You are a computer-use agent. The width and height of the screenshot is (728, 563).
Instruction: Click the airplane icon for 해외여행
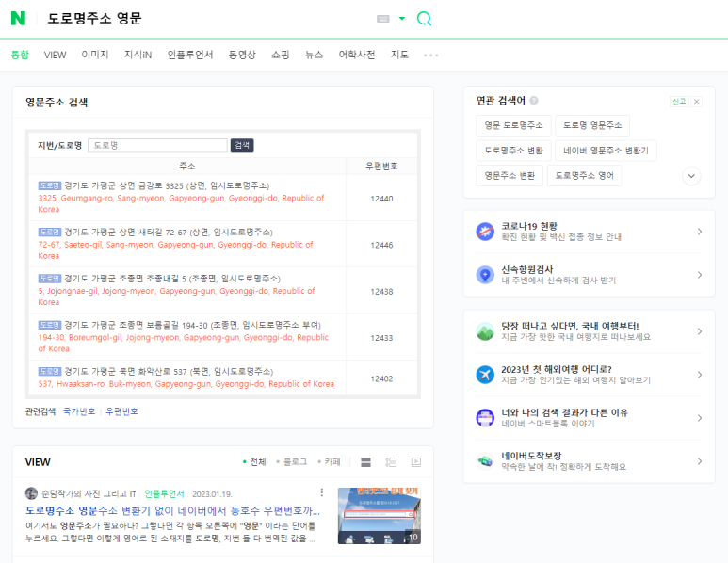point(485,375)
